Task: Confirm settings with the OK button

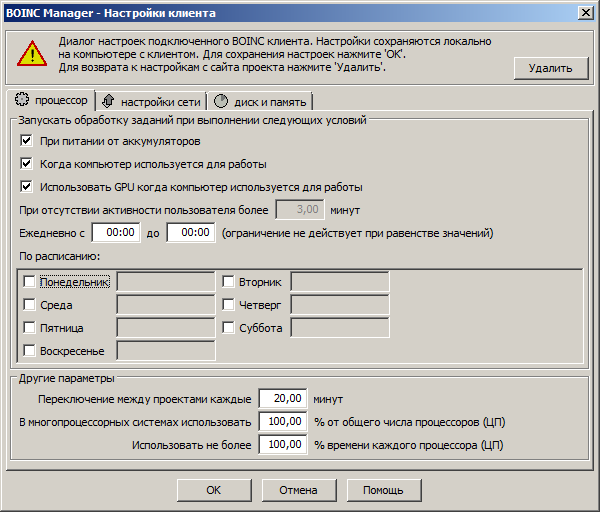Action: [x=214, y=490]
